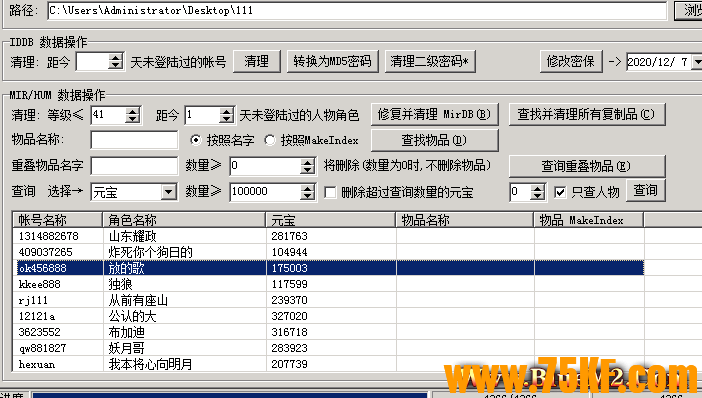Select row with account 12121a
The height and width of the screenshot is (398, 702).
click(329, 316)
